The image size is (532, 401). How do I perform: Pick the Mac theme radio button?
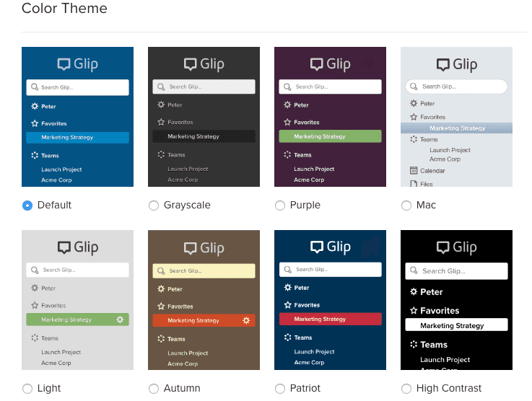[406, 206]
